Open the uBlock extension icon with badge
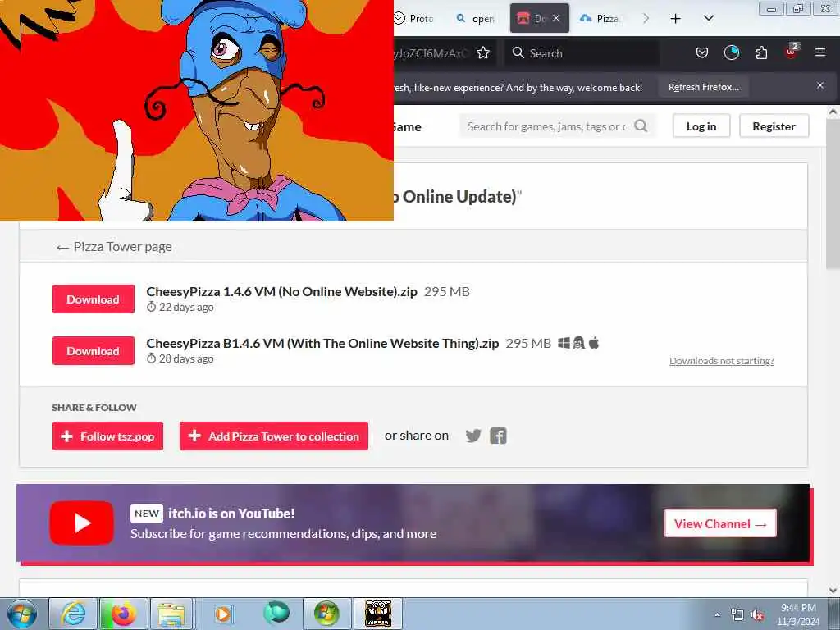 coord(792,52)
